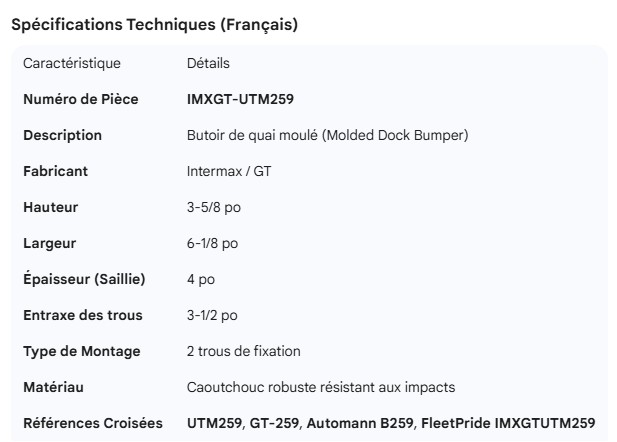Viewport: 617px width, 442px height.
Task: Select the Détails column header
Action: [x=208, y=63]
